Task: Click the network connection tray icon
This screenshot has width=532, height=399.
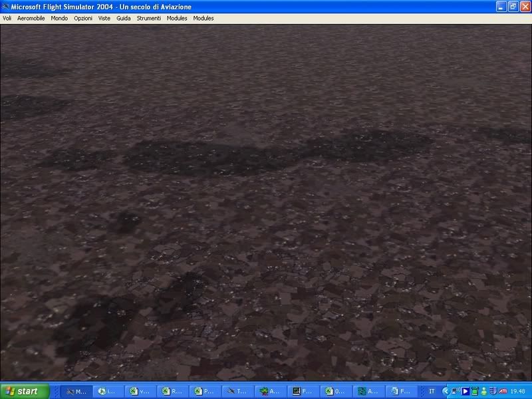Action: (x=456, y=392)
